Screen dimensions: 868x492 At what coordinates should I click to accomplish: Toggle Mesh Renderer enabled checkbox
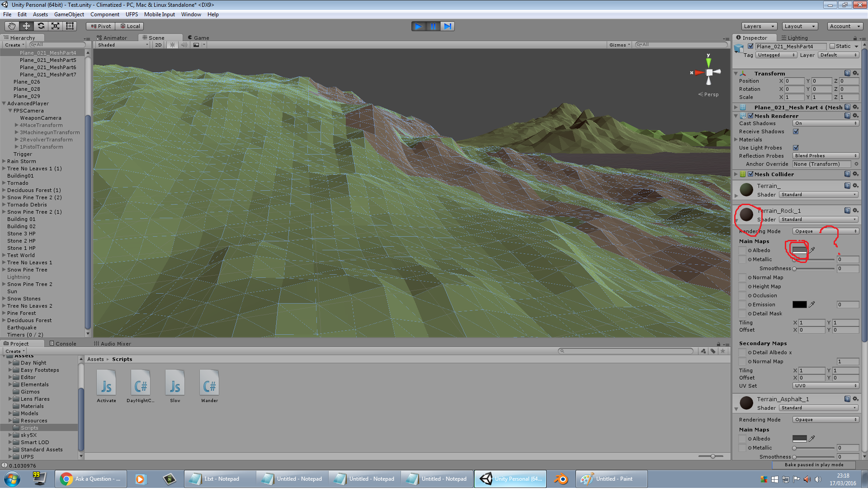[751, 116]
